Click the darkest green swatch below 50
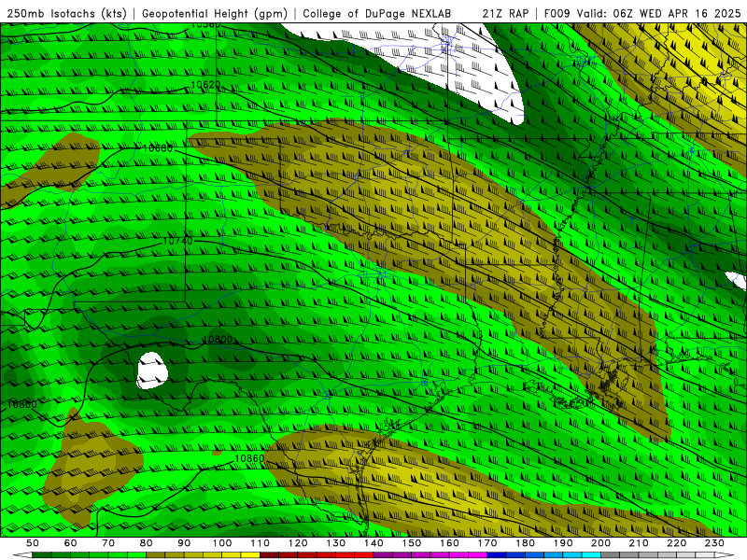Viewport: 747px width, 560px height. 42,555
